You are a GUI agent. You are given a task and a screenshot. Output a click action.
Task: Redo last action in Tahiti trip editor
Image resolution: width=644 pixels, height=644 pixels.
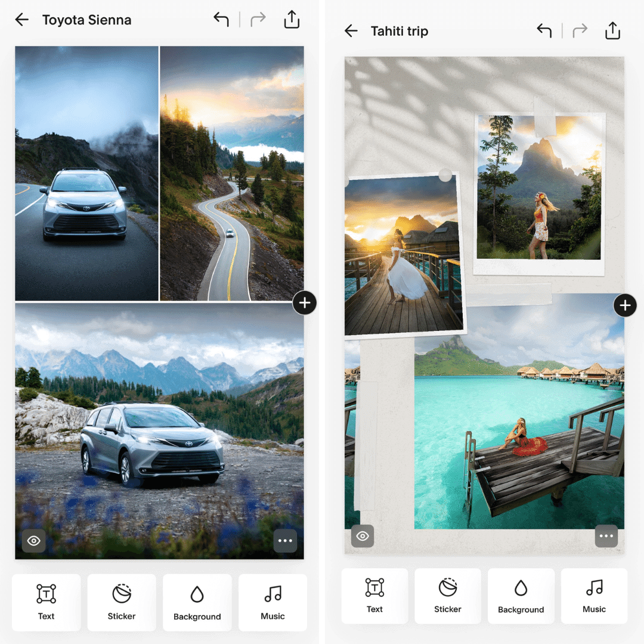pos(579,30)
